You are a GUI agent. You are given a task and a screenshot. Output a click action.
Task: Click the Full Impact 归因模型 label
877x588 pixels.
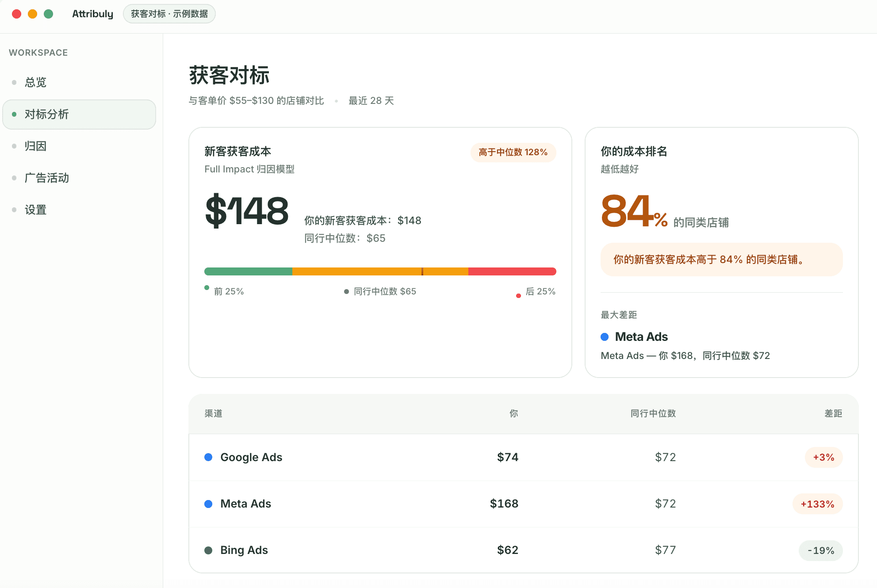pos(249,169)
